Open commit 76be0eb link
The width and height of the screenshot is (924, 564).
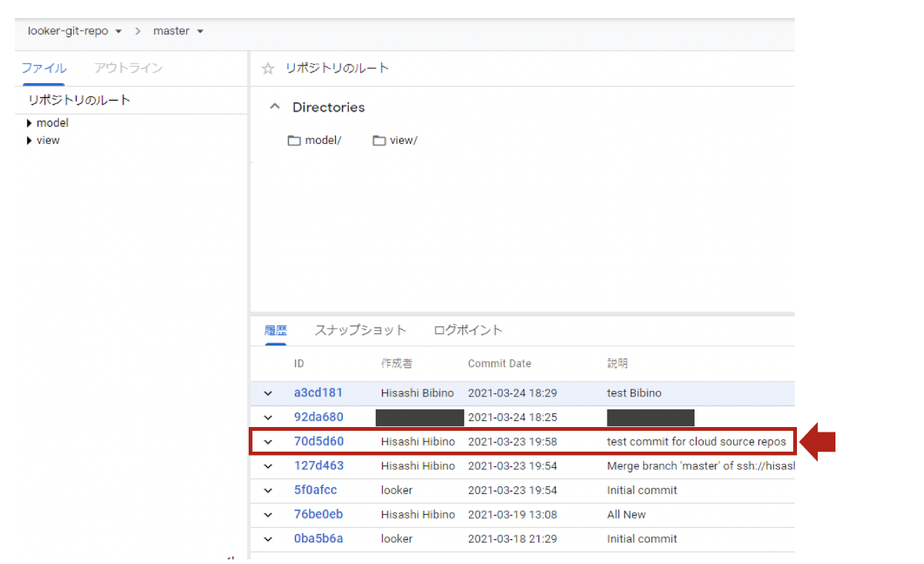tap(318, 515)
